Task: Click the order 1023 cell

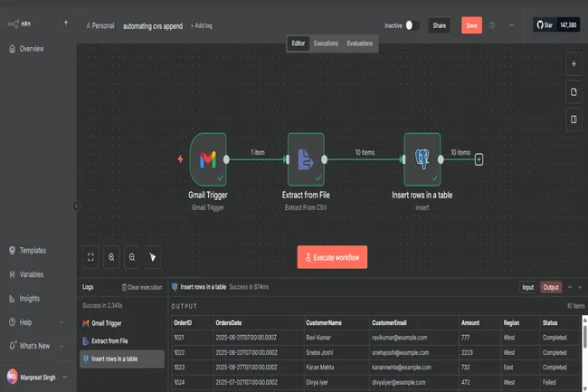Action: [193, 368]
